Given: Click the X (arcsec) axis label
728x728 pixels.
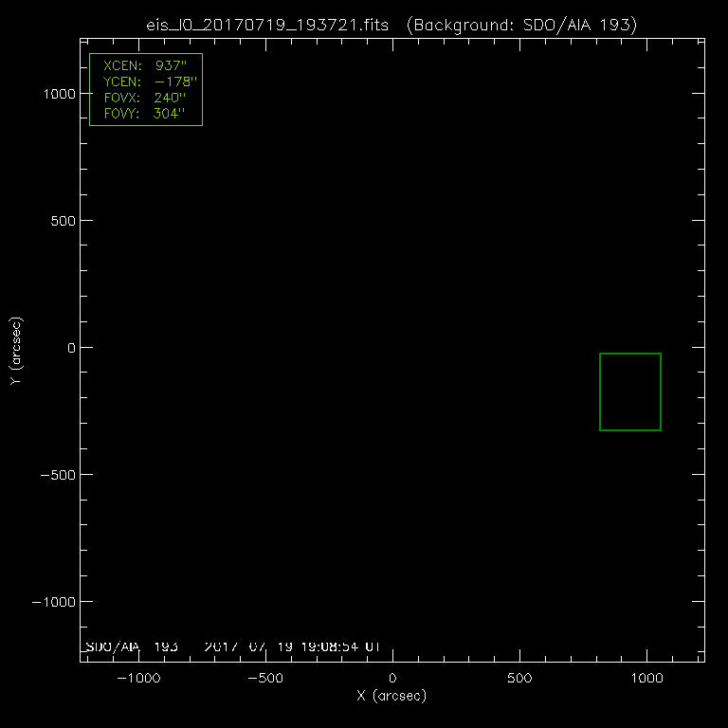Looking at the screenshot, I should point(391,697).
